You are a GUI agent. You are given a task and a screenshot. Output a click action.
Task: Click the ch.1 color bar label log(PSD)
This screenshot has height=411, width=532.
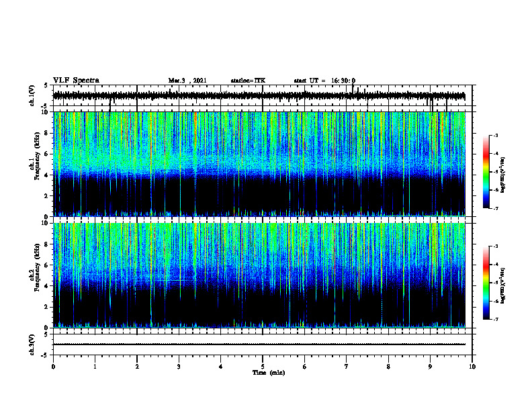point(503,175)
